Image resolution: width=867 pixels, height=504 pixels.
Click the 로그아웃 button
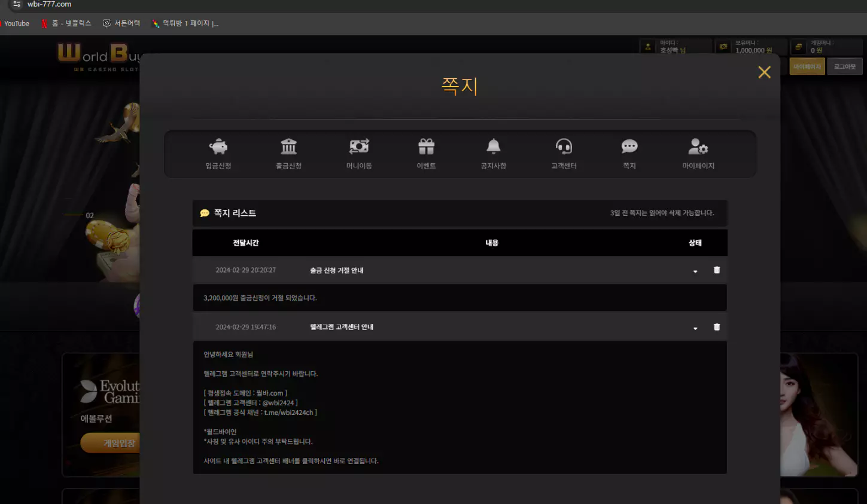pyautogui.click(x=845, y=66)
